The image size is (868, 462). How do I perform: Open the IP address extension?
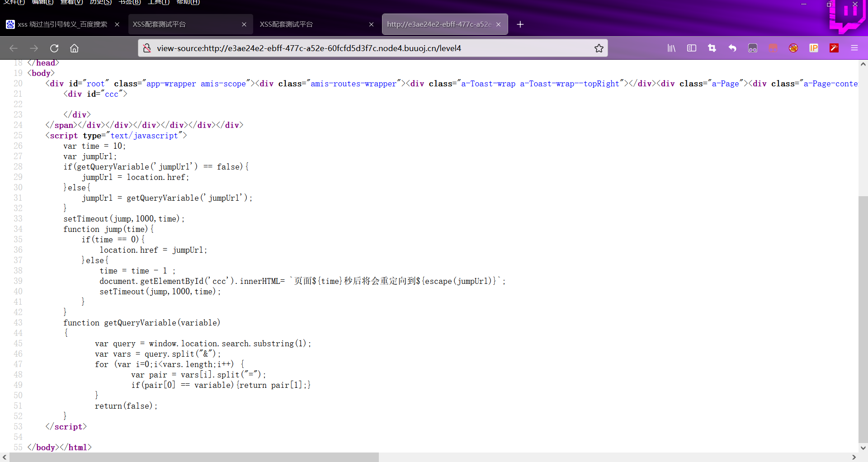tap(814, 48)
